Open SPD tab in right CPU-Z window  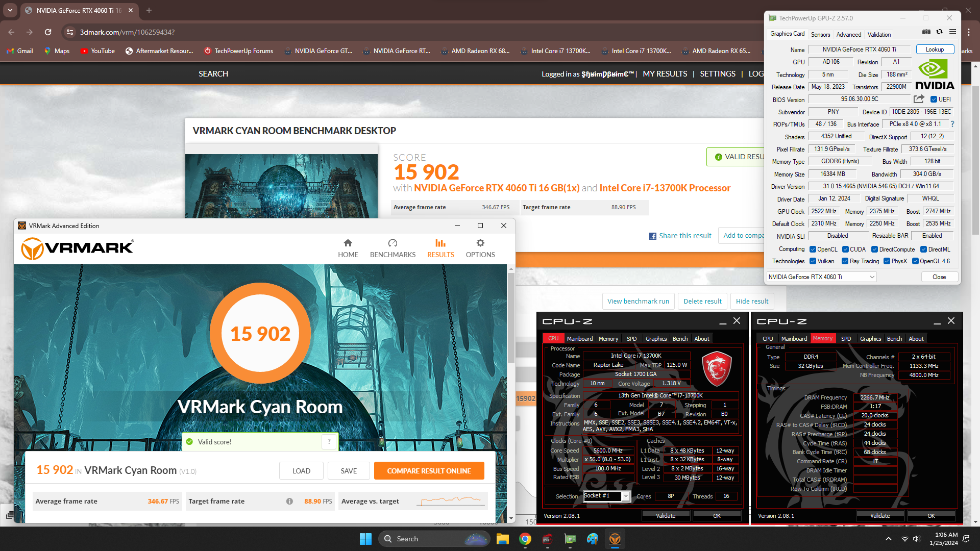click(846, 339)
